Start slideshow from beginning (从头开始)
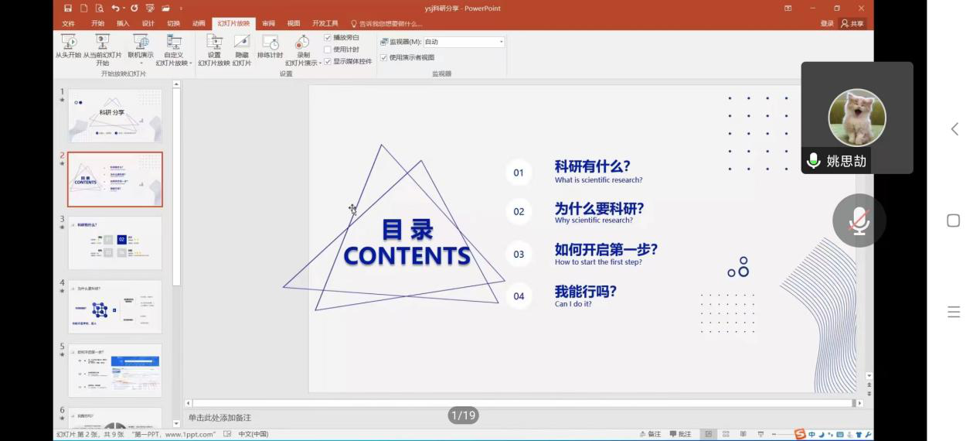Image resolution: width=980 pixels, height=441 pixels. 68,46
